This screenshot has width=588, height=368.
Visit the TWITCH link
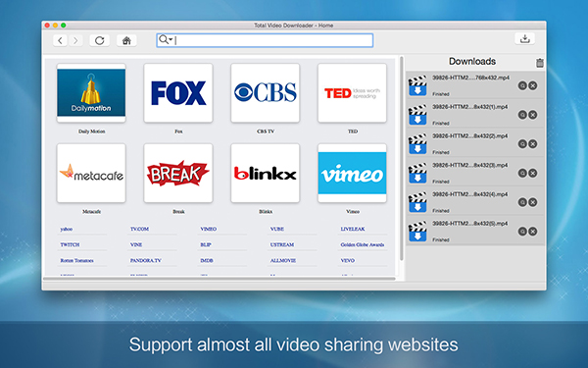click(70, 244)
